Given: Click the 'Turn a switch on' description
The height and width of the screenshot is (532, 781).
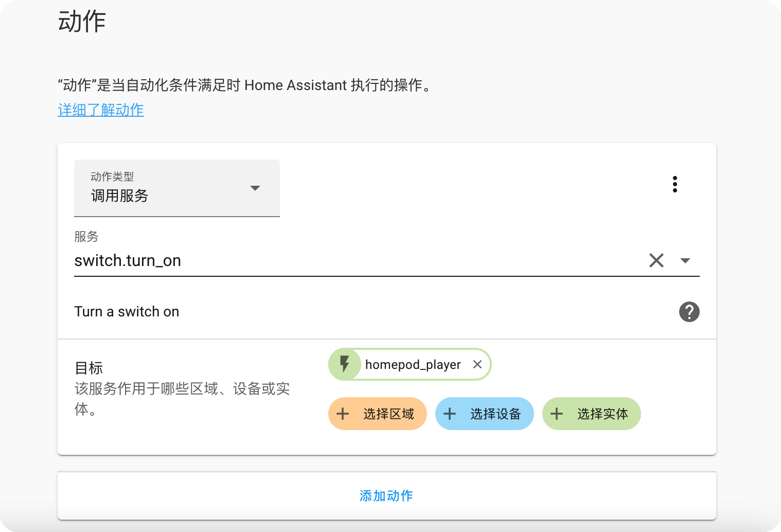Looking at the screenshot, I should pos(127,312).
